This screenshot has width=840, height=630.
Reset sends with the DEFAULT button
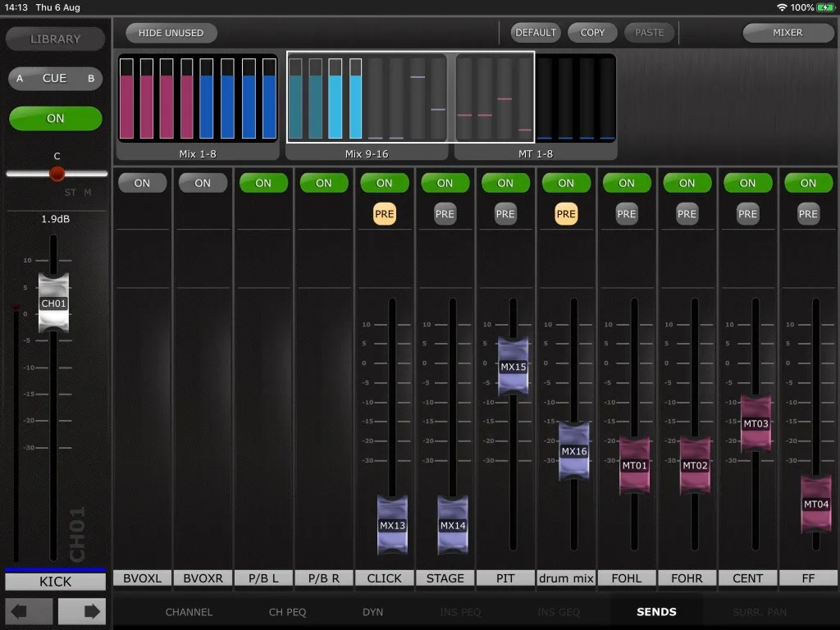tap(535, 33)
